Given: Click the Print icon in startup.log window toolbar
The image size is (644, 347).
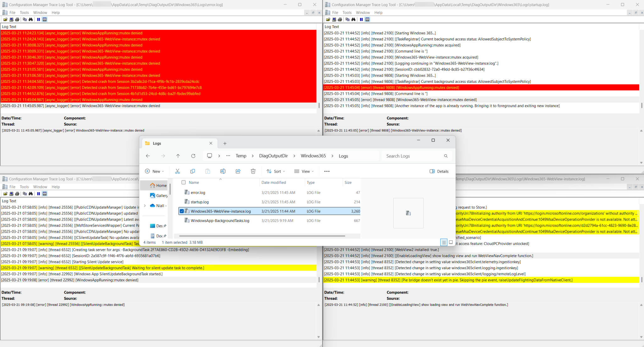Looking at the screenshot, I should point(340,20).
